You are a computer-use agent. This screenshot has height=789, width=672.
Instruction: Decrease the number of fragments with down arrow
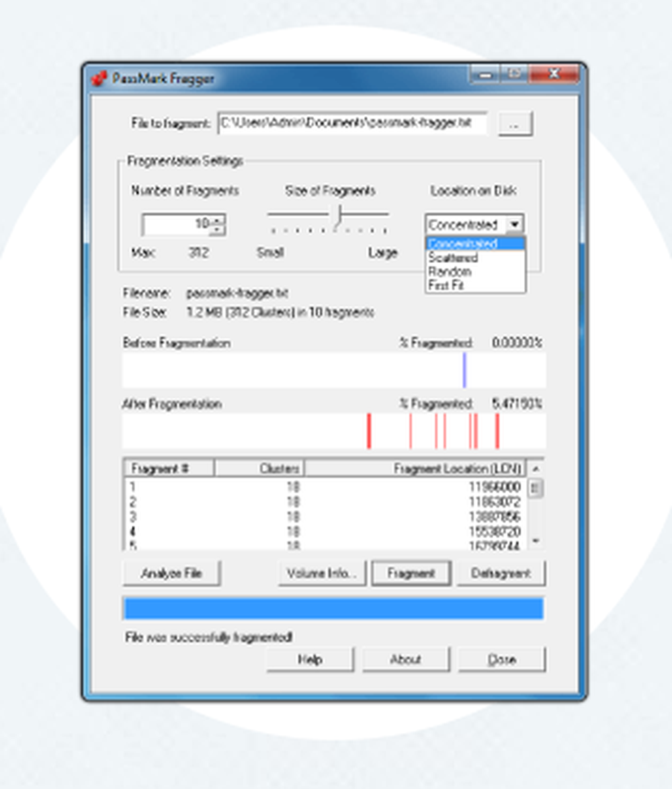click(217, 230)
